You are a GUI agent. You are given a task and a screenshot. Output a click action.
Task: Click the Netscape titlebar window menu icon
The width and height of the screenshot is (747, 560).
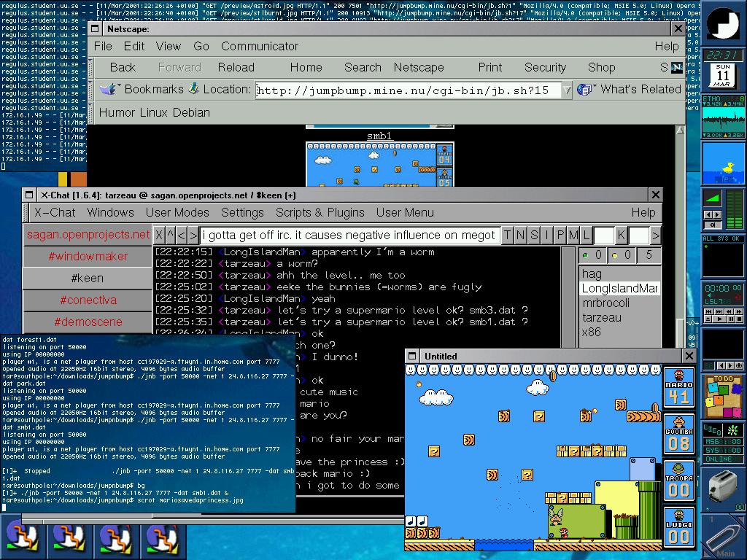[x=95, y=28]
